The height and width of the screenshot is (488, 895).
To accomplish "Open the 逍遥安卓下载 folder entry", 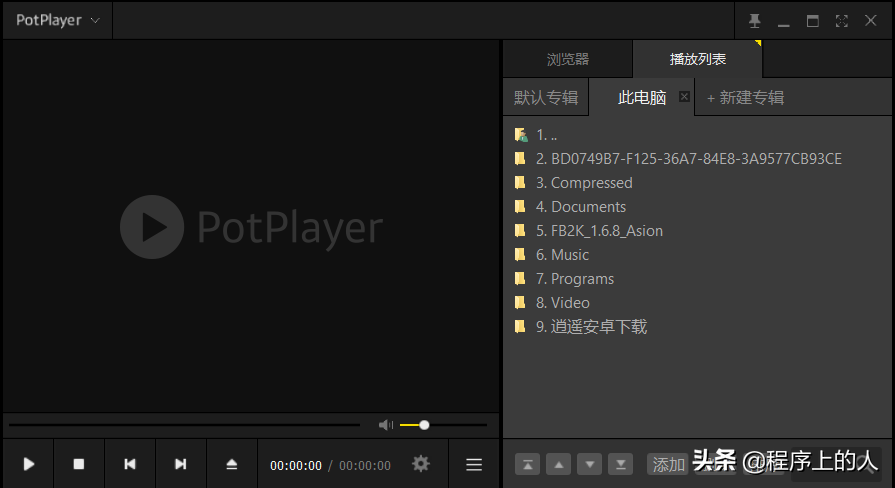I will tap(696, 326).
